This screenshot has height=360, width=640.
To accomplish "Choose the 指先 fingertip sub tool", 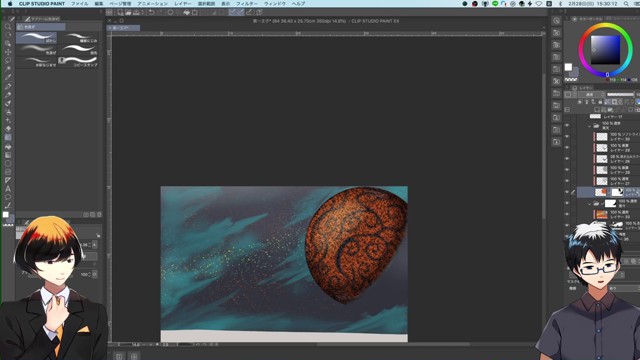I will [78, 50].
